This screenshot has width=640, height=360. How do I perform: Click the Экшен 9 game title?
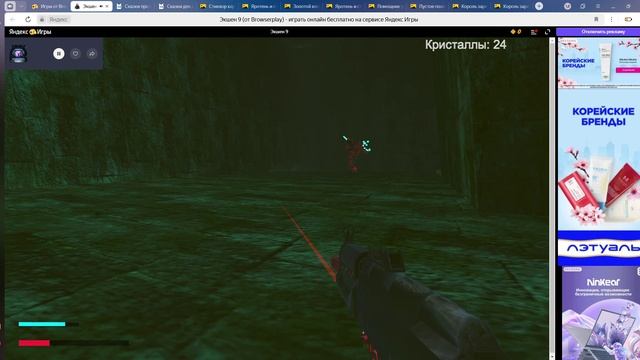click(x=279, y=32)
